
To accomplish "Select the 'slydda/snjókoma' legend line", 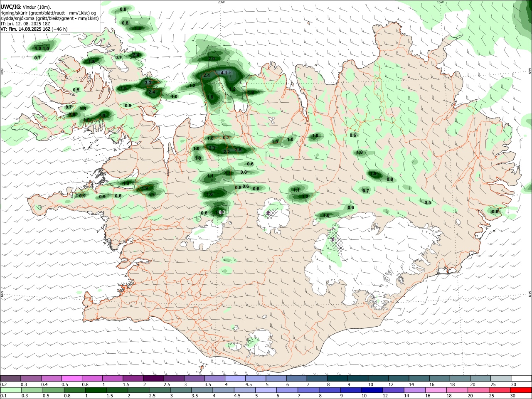I will click(x=49, y=18).
